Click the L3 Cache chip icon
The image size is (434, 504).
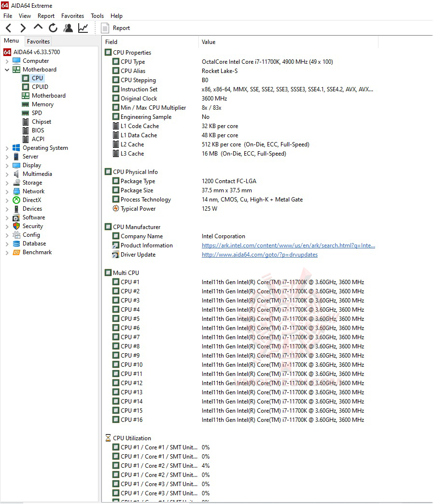116,154
